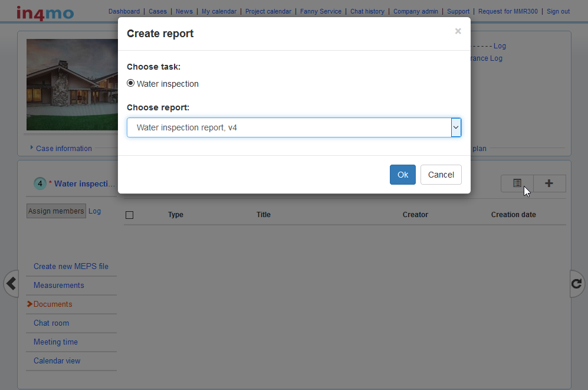Click the in4mo logo
This screenshot has height=390, width=588.
(x=44, y=12)
